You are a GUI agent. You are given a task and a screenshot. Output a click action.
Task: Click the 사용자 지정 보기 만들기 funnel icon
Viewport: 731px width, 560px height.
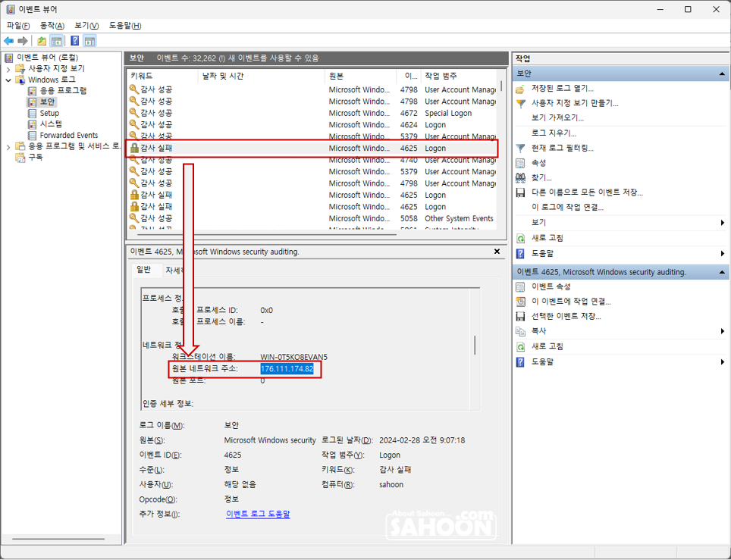click(x=520, y=103)
